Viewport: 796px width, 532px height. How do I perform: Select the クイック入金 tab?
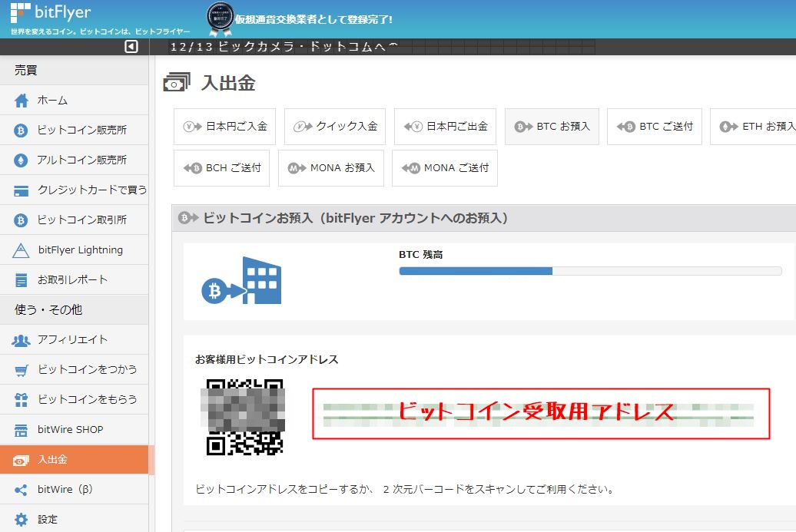[x=335, y=126]
